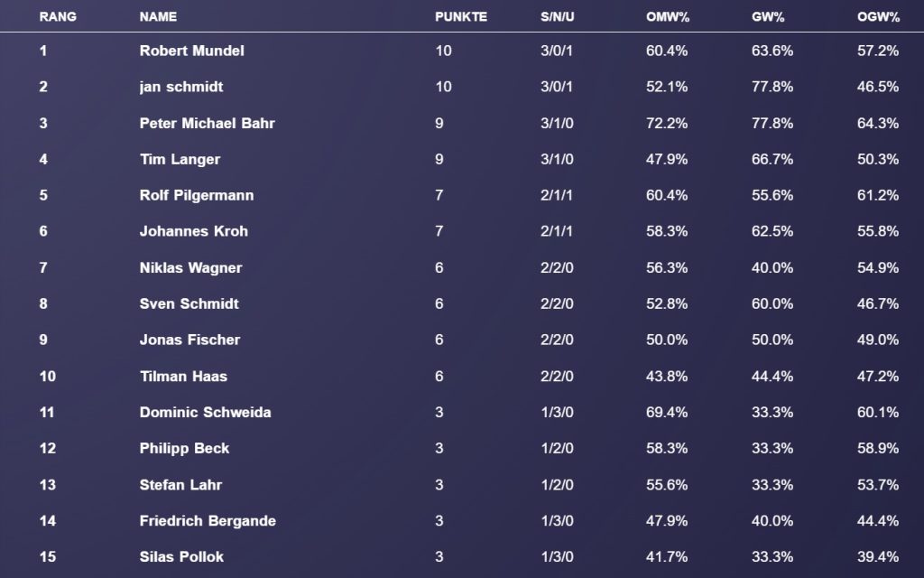
Task: Select Silas Pollok at rank 15
Action: [x=181, y=556]
